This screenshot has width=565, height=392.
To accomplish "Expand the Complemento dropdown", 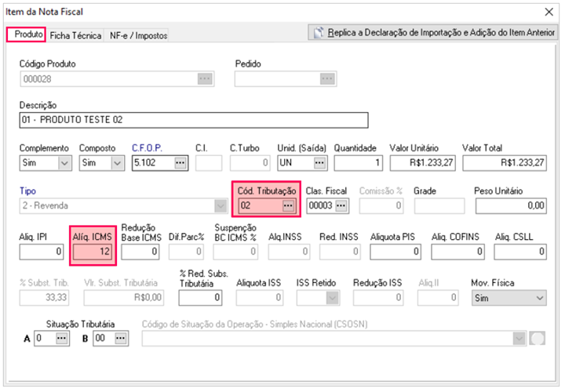I will click(64, 162).
